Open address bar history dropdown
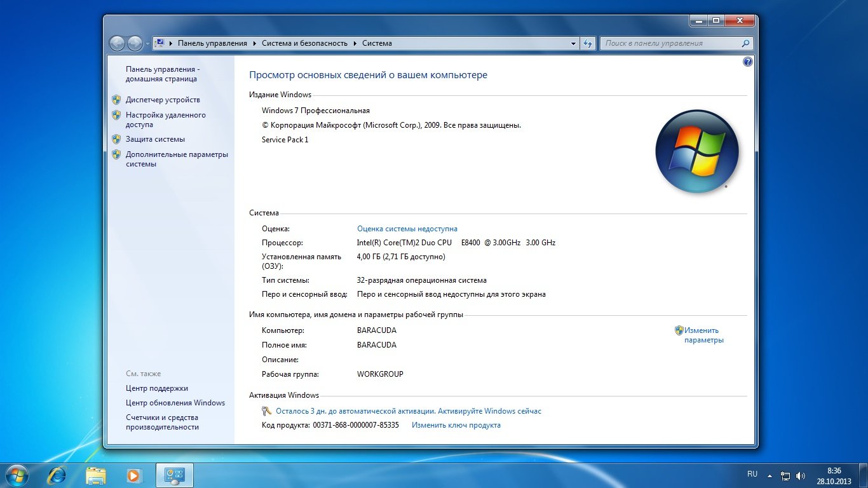 pyautogui.click(x=573, y=43)
